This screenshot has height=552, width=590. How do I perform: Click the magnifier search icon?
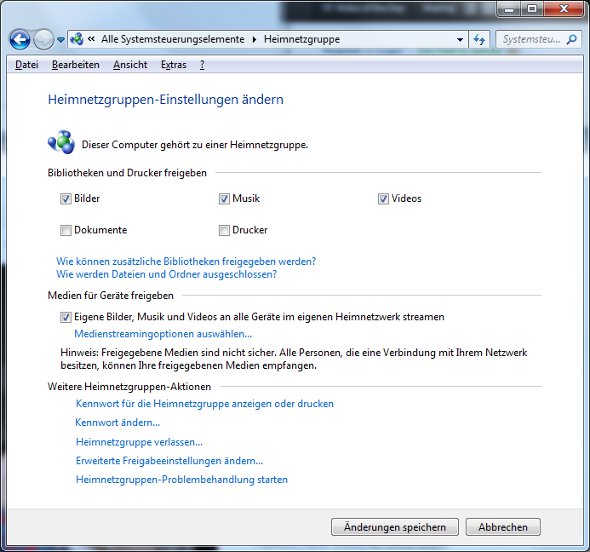tap(572, 39)
